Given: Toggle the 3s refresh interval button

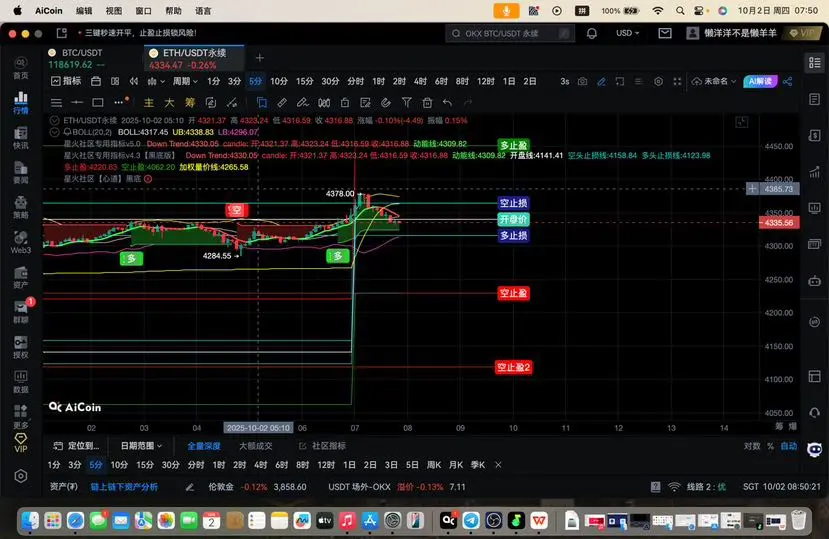Looking at the screenshot, I should pos(565,81).
